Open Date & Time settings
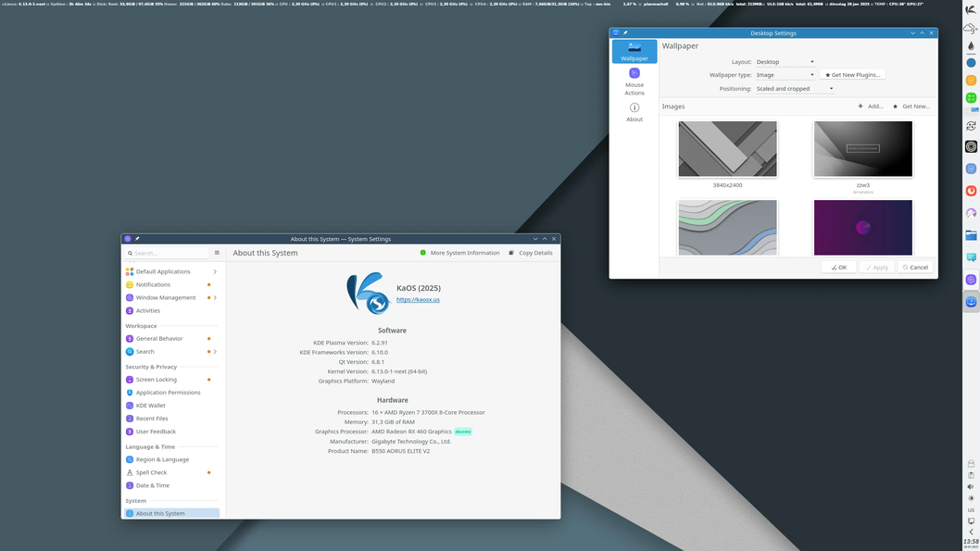The image size is (980, 551). (x=131, y=485)
